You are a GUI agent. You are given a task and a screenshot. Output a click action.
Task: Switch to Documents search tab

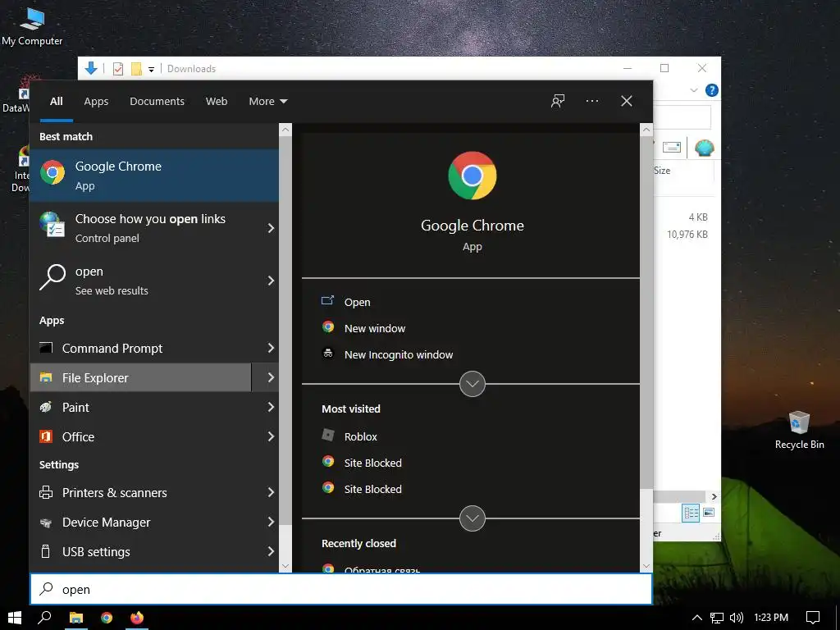157,101
